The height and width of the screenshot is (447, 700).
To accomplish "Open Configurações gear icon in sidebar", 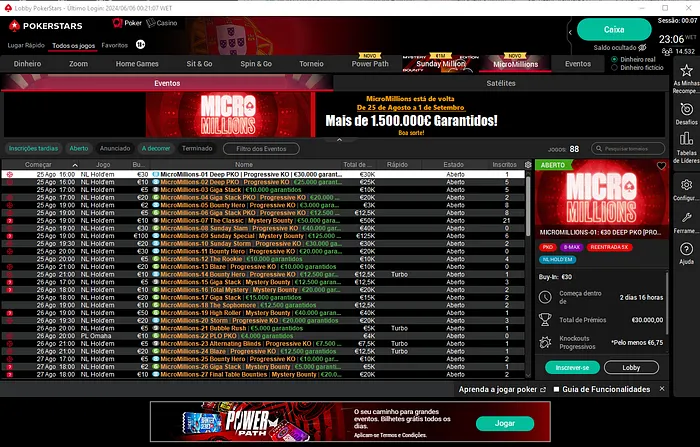I will pos(686,184).
